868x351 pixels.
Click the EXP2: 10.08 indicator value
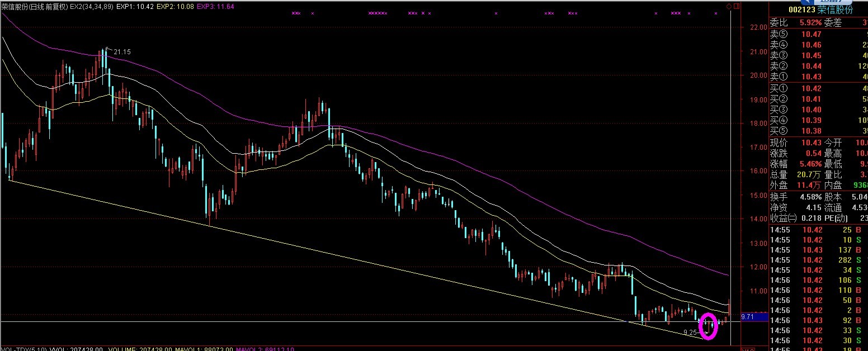[x=175, y=7]
